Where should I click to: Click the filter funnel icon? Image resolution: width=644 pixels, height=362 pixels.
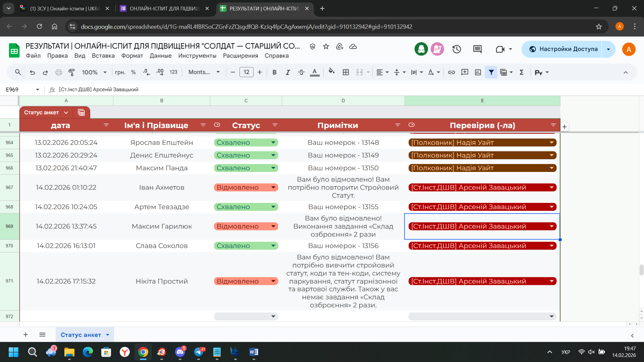tap(491, 72)
